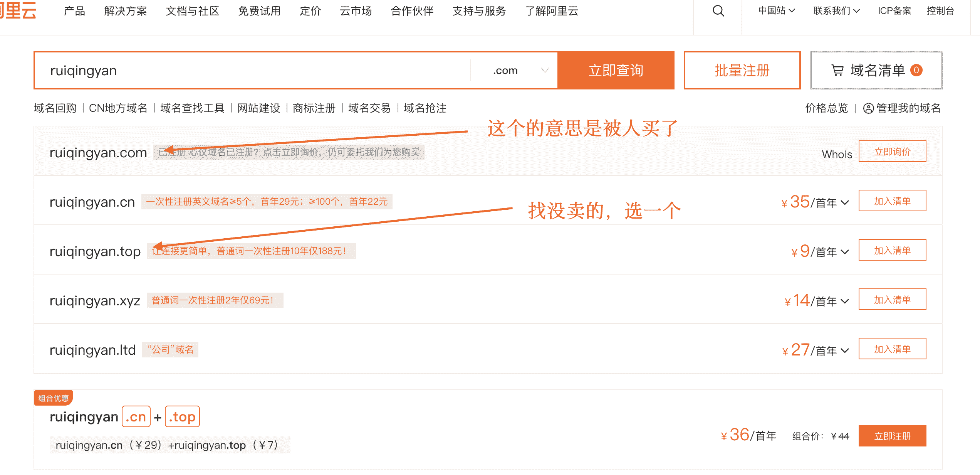The height and width of the screenshot is (475, 980).
Task: Click the ruiqingyan.xyz domain name
Action: coord(95,301)
